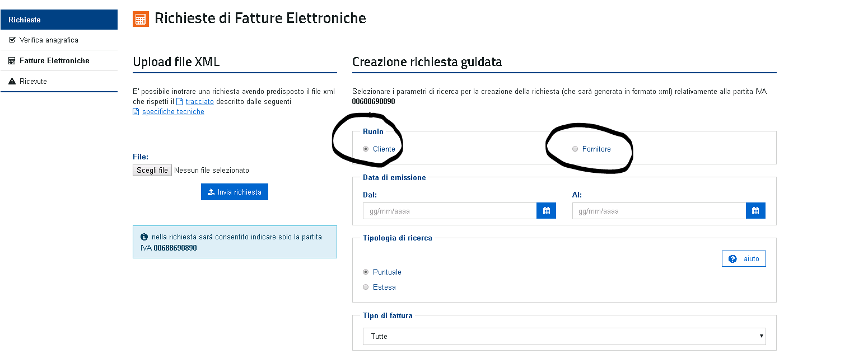Click the Fatture Elettroniche calculator sidebar icon

point(12,60)
